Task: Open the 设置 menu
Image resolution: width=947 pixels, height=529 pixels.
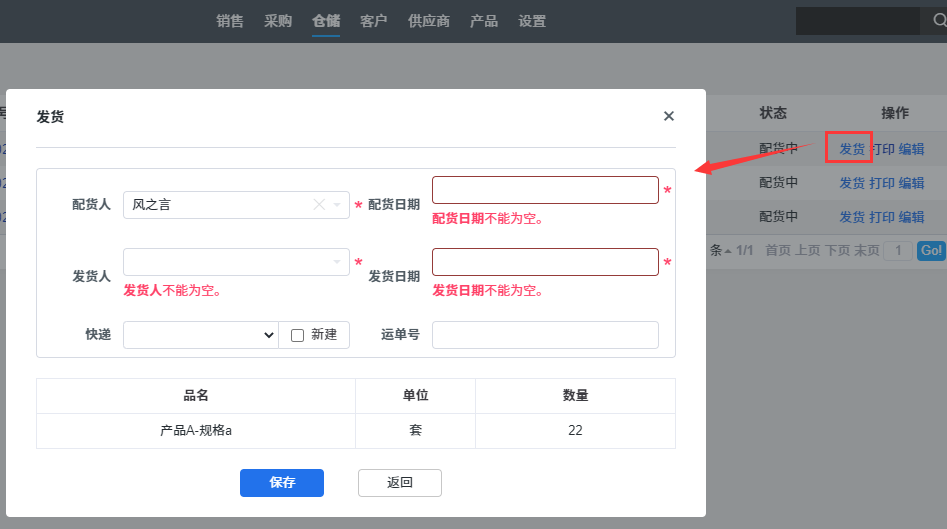Action: pyautogui.click(x=531, y=21)
